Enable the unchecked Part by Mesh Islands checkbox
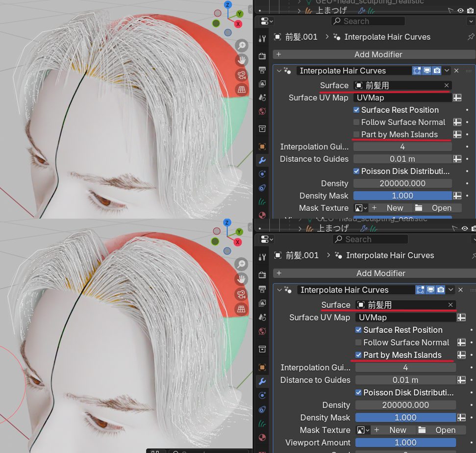The height and width of the screenshot is (453, 476). click(x=356, y=134)
